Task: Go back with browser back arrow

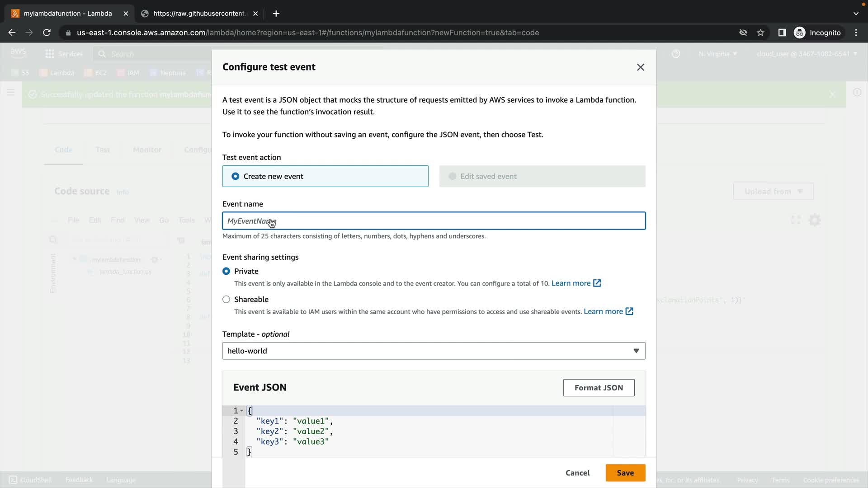Action: point(12,33)
